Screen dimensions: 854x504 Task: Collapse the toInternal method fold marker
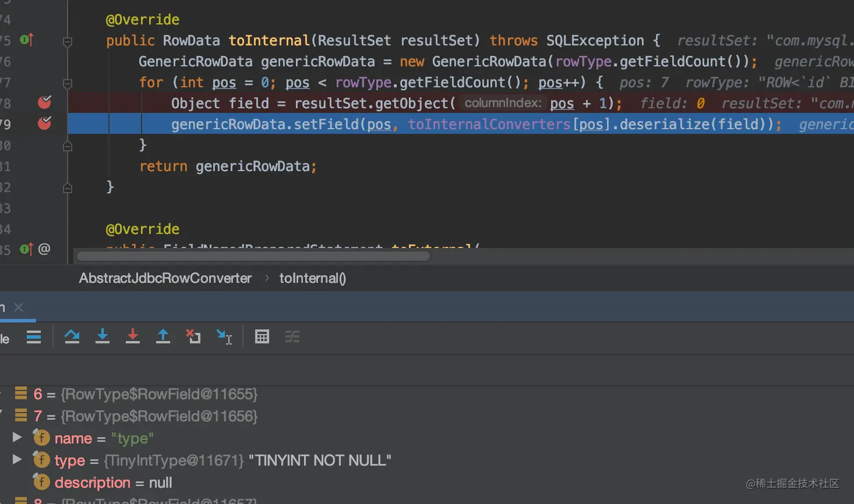tap(68, 42)
